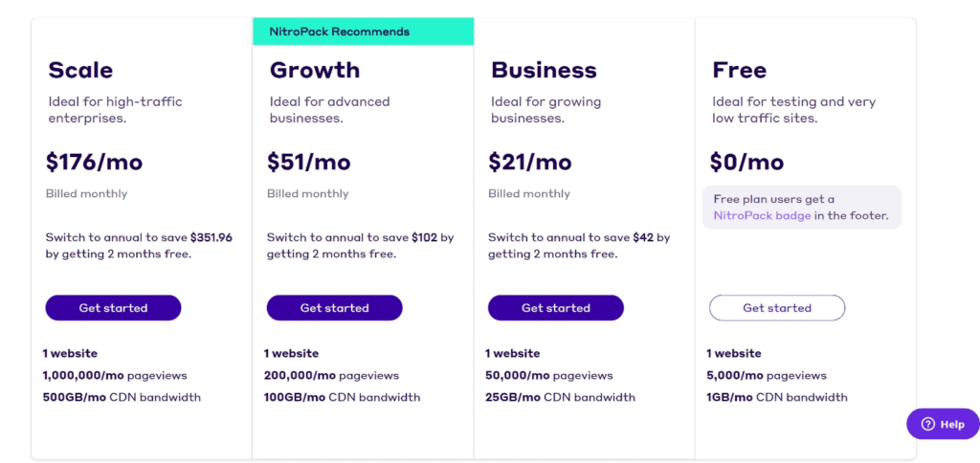980x463 pixels.
Task: Click the $0/mo Free price
Action: [746, 162]
